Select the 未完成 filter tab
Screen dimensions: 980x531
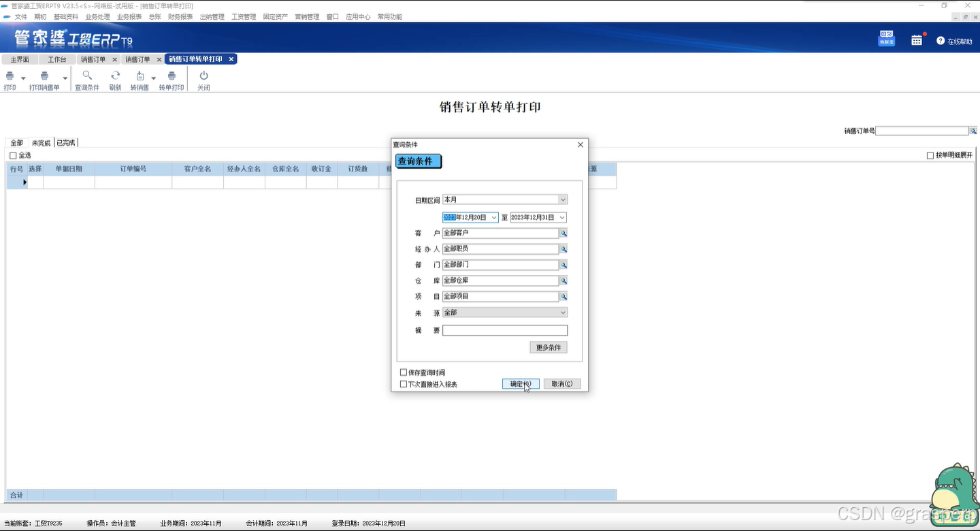41,143
